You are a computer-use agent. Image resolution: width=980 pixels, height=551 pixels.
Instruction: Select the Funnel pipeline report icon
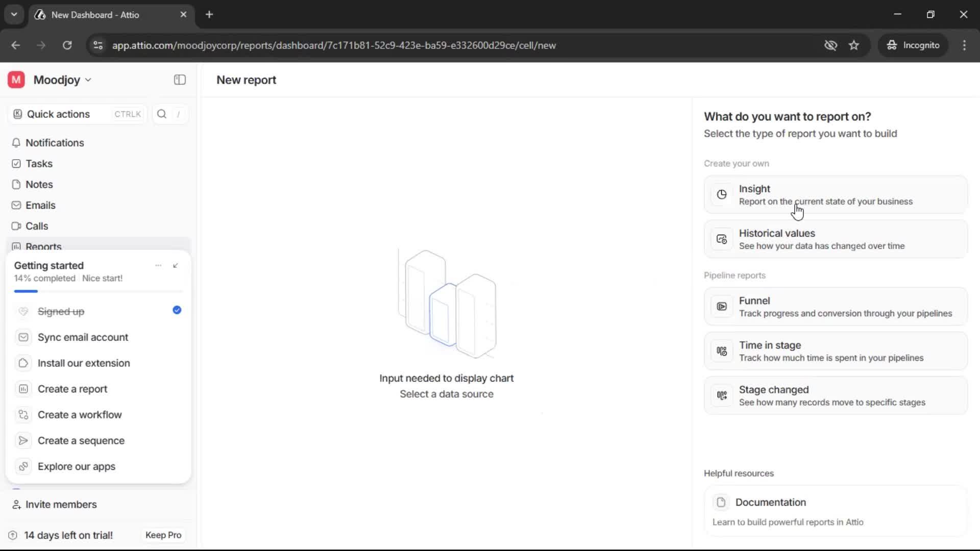pyautogui.click(x=721, y=307)
